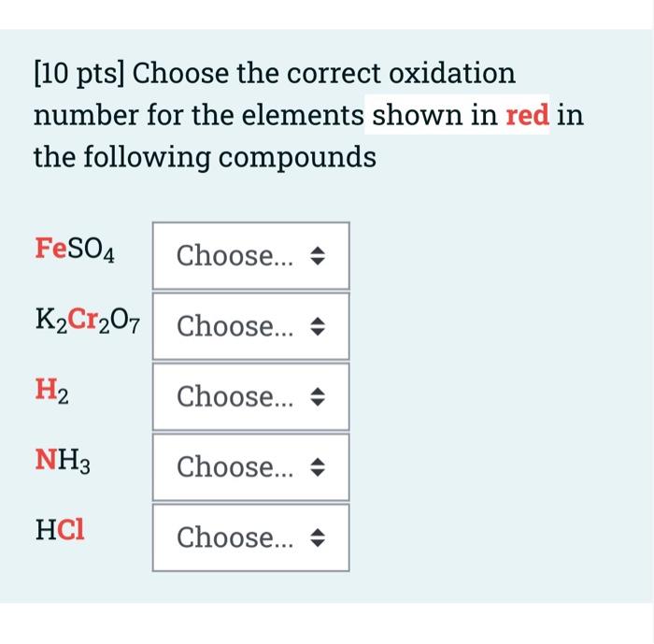Click the HCl compound label
The height and width of the screenshot is (644, 654).
pyautogui.click(x=60, y=530)
